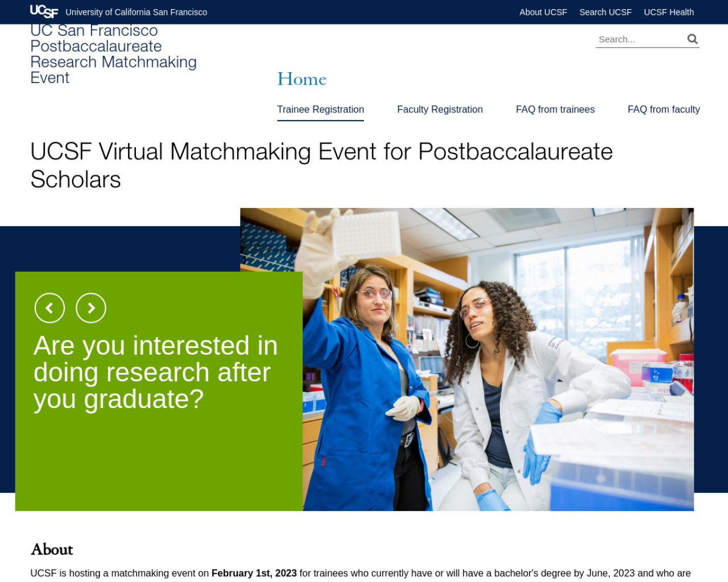Open University of California San Francisco link
The image size is (728, 582).
pyautogui.click(x=136, y=12)
